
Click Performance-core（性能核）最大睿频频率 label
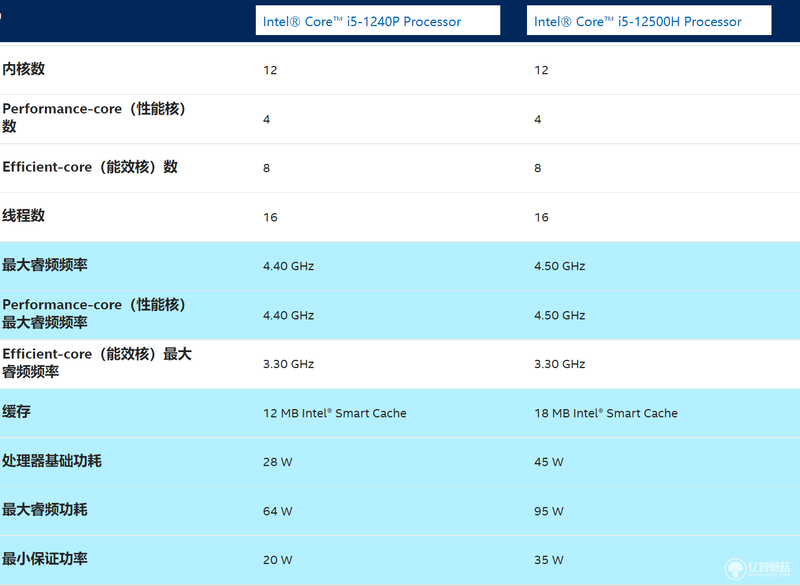(x=94, y=313)
